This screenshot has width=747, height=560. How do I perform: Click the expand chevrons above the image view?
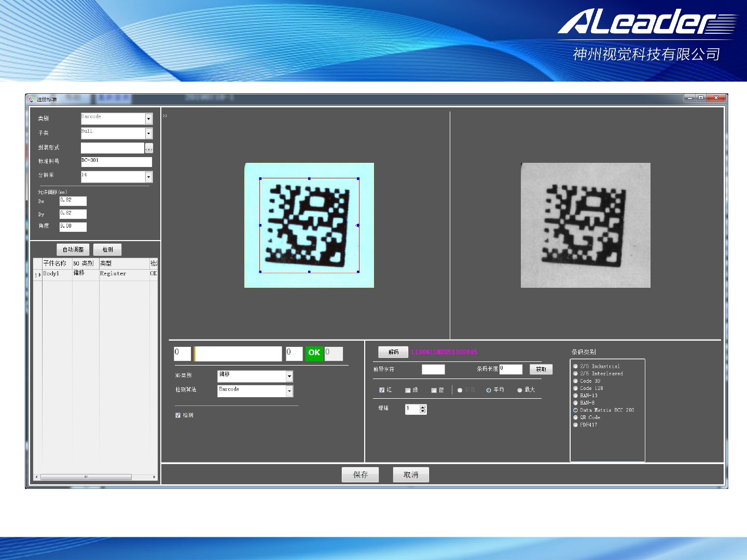pyautogui.click(x=165, y=116)
